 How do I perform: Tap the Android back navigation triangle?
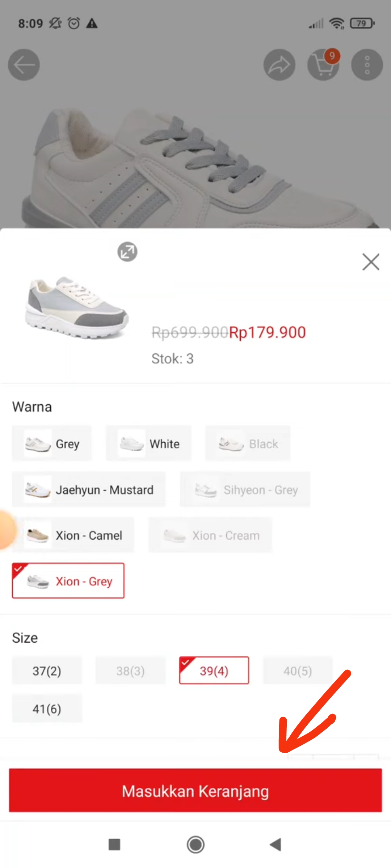(x=275, y=845)
